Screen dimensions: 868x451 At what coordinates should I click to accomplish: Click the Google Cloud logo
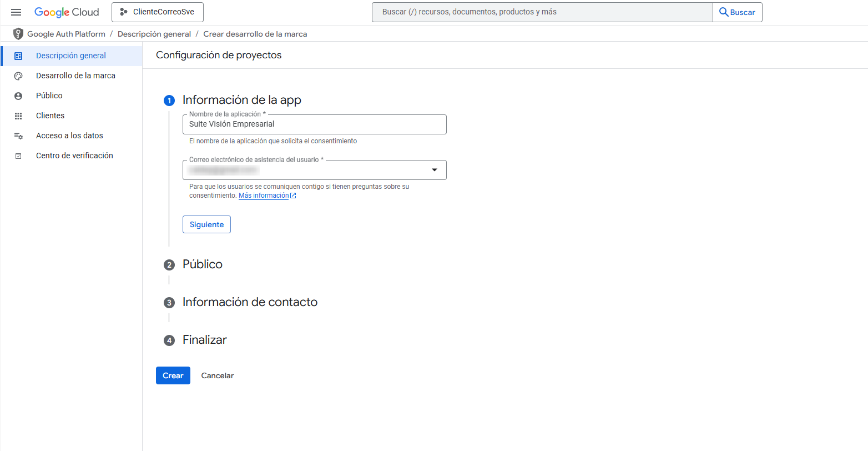(x=67, y=12)
